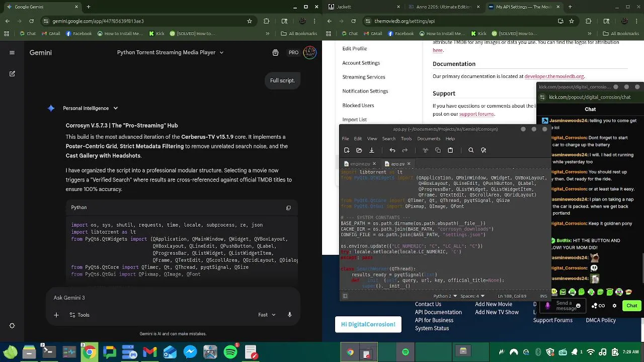Open the support forums link on TMDB
Screen dimensions: 644x362
(476, 114)
